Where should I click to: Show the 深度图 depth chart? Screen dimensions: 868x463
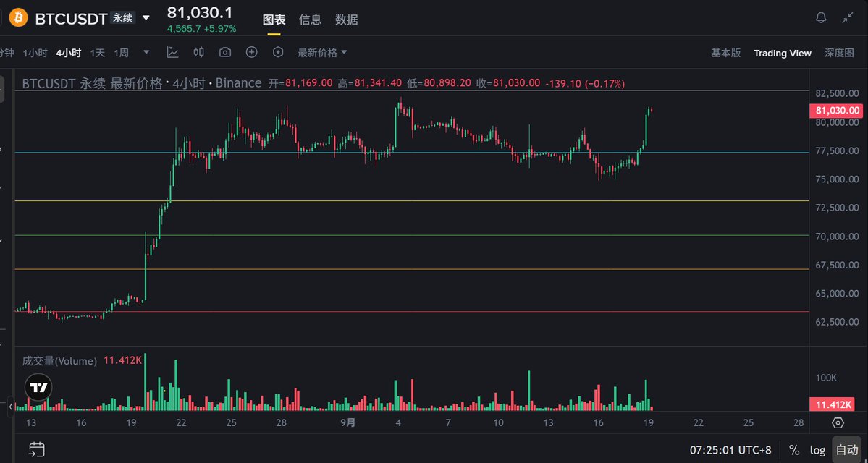click(x=839, y=53)
